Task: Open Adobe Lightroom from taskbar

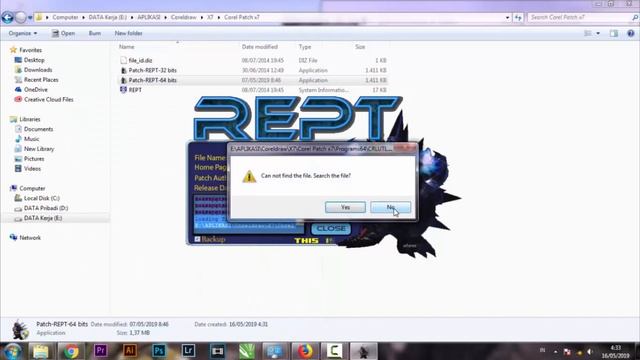Action: coord(188,351)
